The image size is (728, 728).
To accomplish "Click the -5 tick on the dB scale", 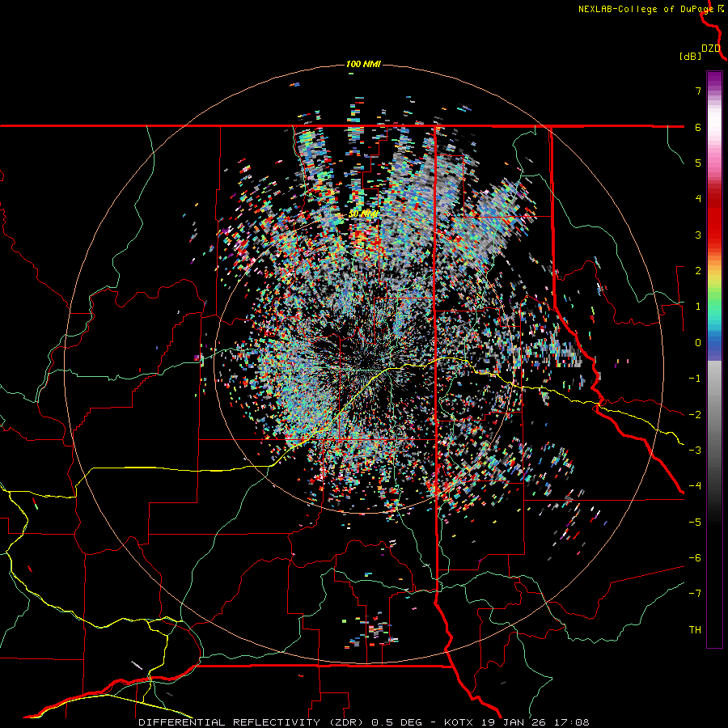I will 695,522.
